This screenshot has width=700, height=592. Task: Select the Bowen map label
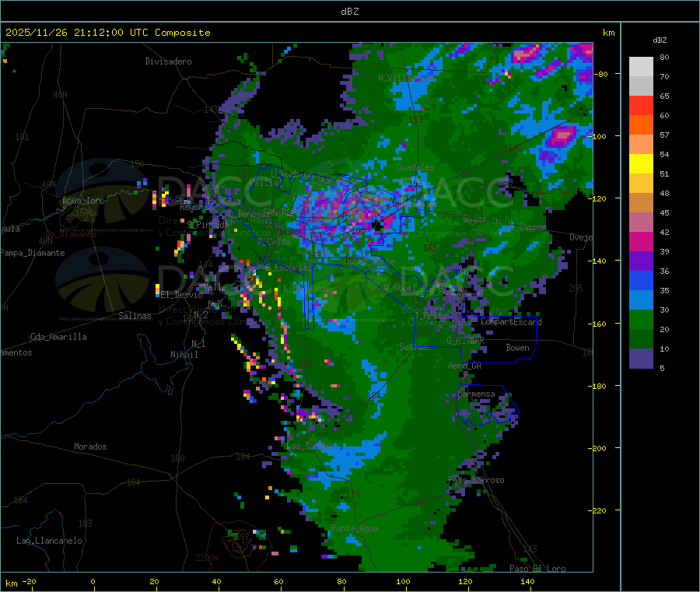(x=518, y=348)
